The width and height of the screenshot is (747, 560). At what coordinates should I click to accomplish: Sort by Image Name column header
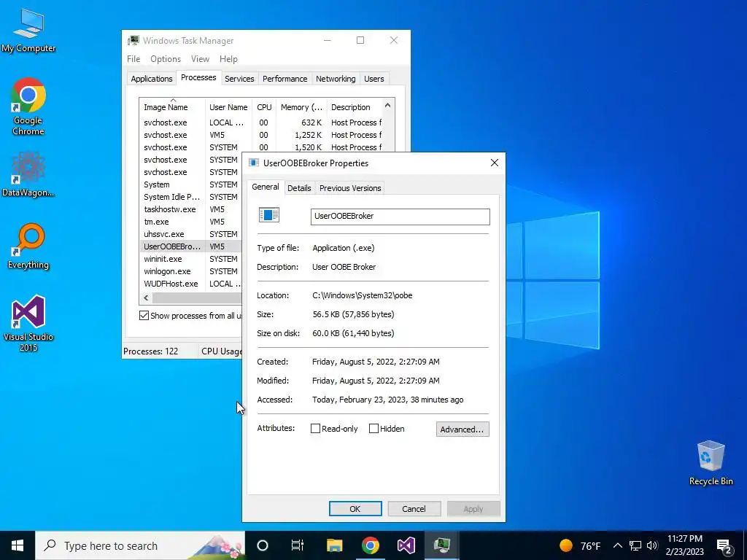pos(172,107)
